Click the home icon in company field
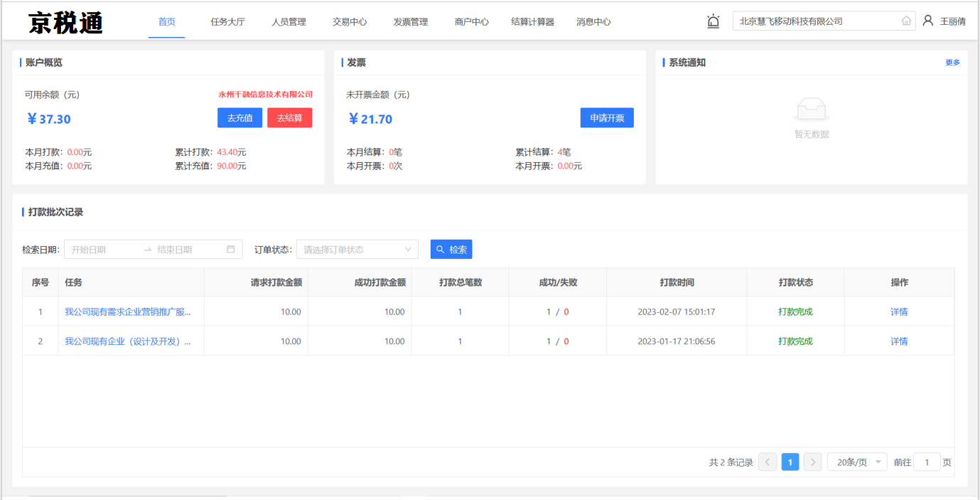The image size is (980, 500). click(x=906, y=21)
